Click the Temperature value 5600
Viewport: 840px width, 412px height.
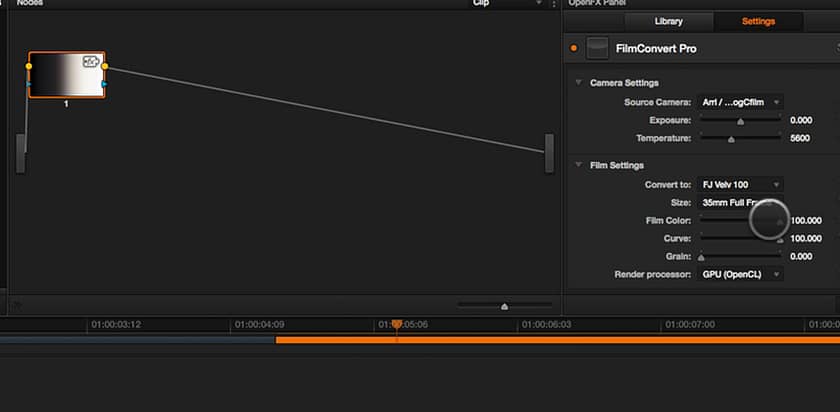point(800,138)
